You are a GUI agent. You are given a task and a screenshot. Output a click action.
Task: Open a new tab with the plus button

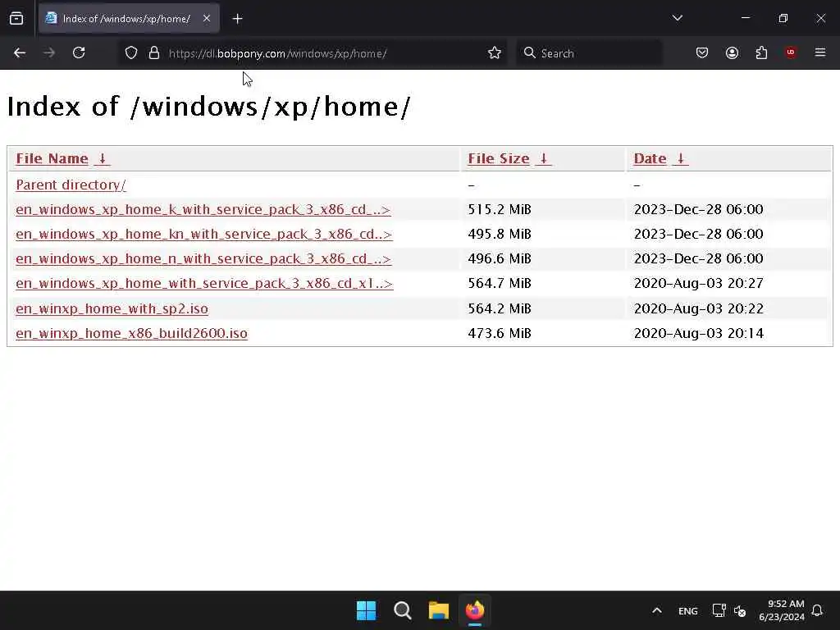pyautogui.click(x=237, y=19)
